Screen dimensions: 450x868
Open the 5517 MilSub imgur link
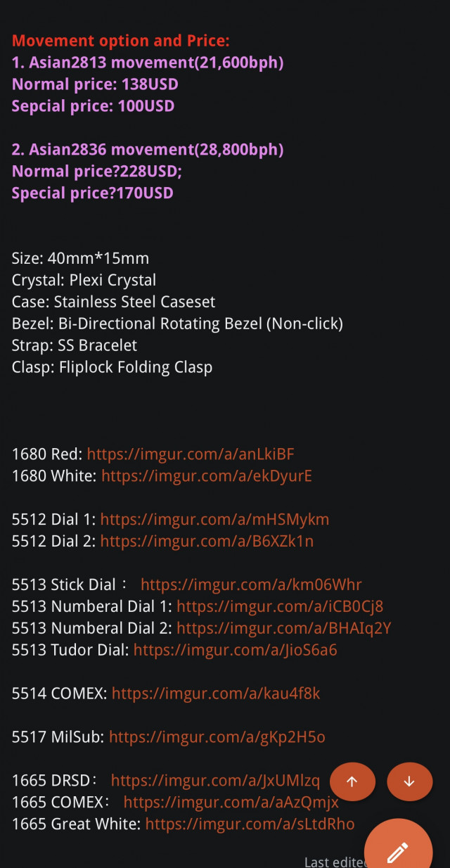click(x=217, y=737)
